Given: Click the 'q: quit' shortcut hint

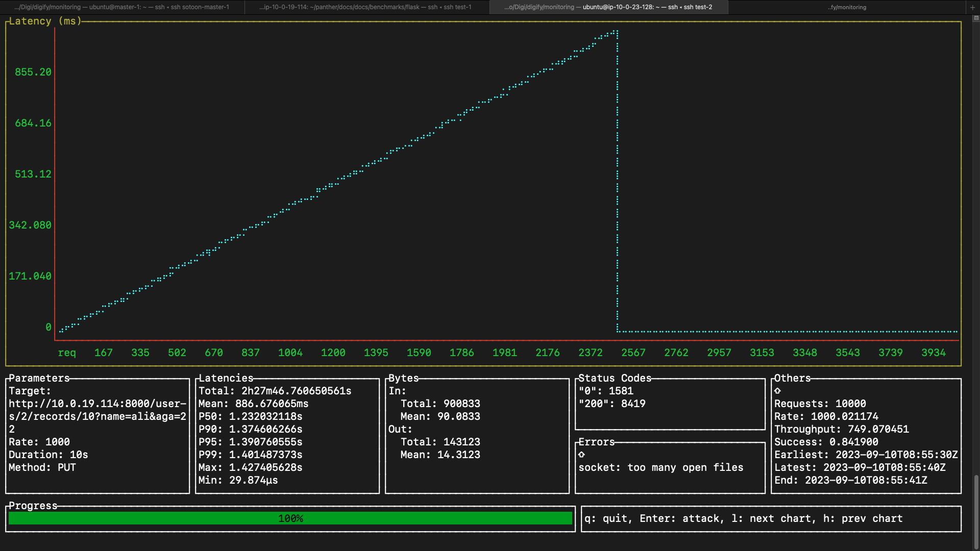Looking at the screenshot, I should click(x=608, y=518).
